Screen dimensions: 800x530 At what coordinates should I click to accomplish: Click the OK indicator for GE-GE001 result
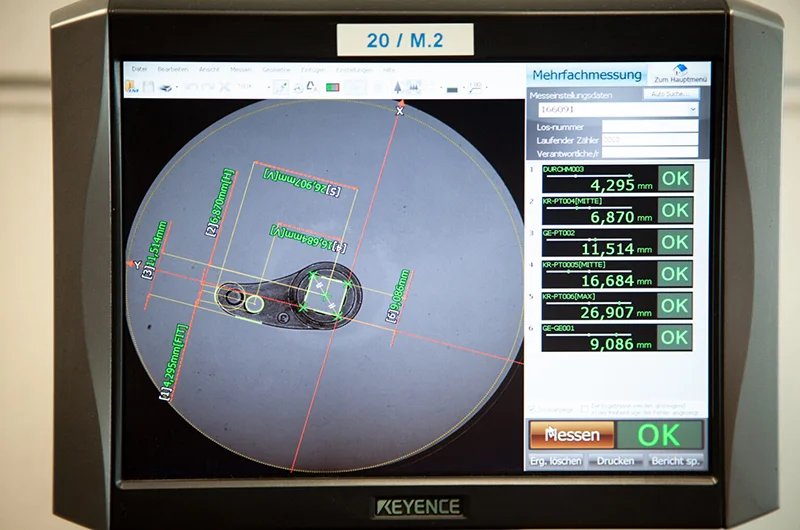click(x=675, y=337)
